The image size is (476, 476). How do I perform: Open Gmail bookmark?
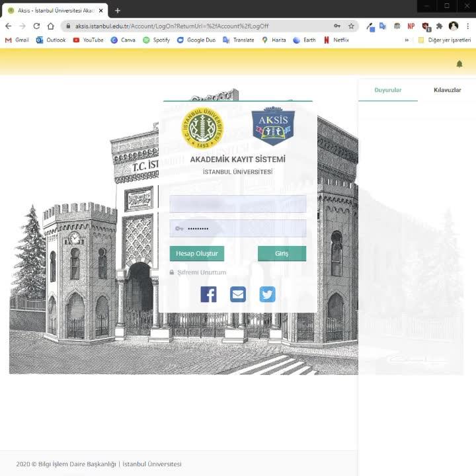coord(17,40)
